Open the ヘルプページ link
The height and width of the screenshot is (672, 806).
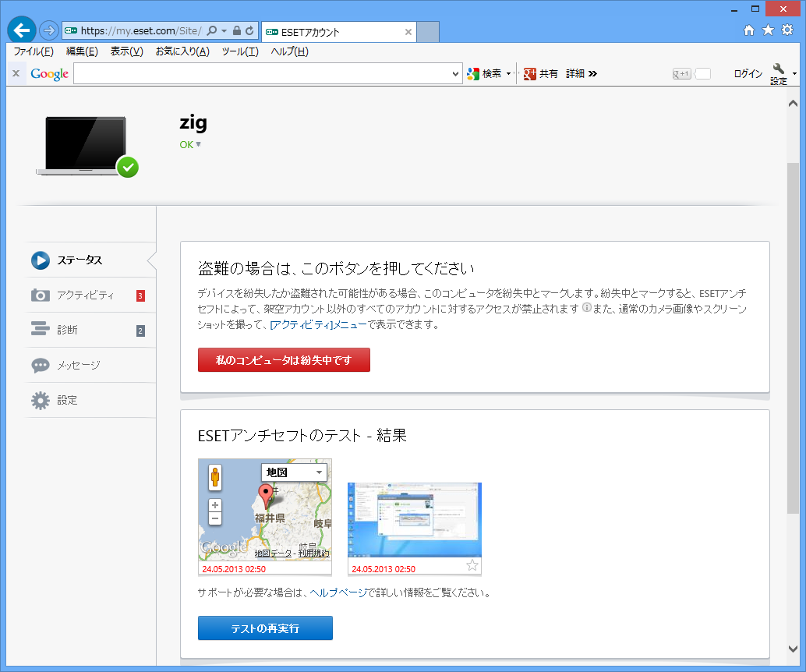(x=338, y=592)
